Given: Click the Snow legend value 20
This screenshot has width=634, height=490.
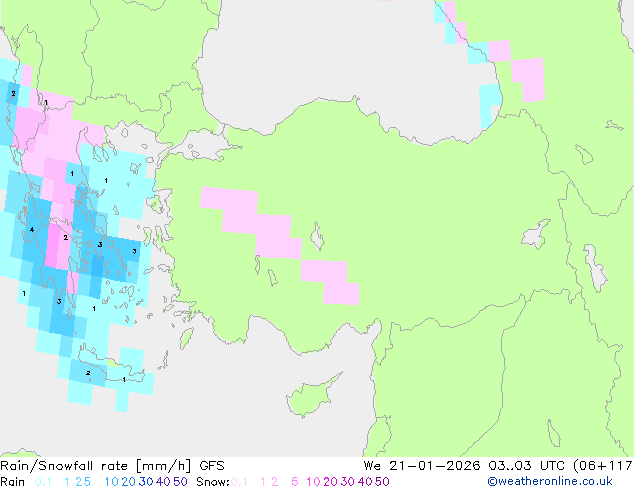Looking at the screenshot, I should tap(330, 482).
